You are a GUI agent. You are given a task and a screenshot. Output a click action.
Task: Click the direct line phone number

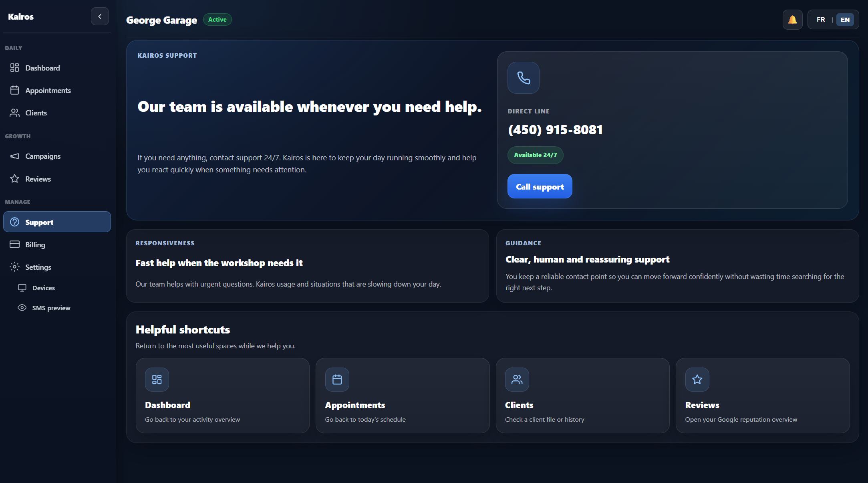tap(555, 129)
